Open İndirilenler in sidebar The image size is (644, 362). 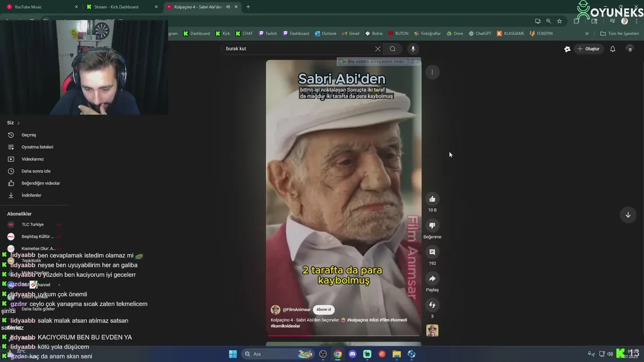point(31,195)
